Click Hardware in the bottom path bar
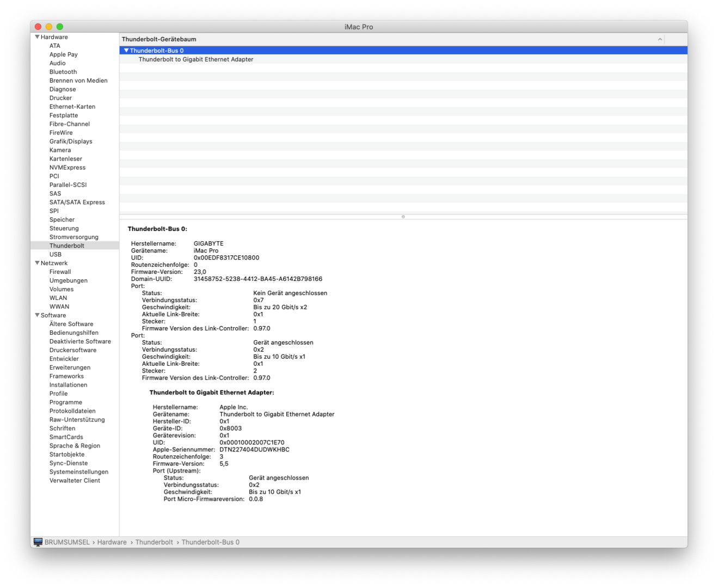Image resolution: width=718 pixels, height=588 pixels. 112,542
